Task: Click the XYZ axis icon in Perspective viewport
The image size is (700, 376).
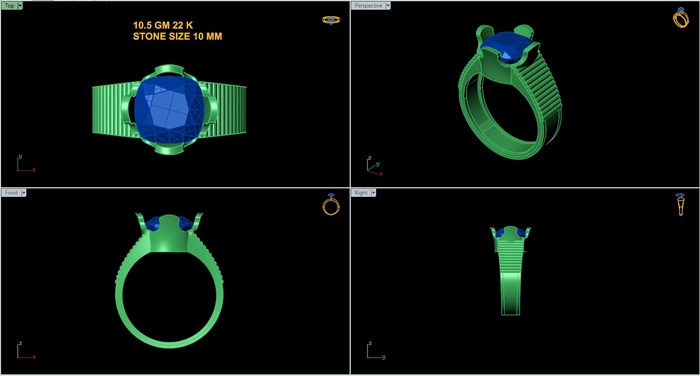Action: tap(374, 166)
